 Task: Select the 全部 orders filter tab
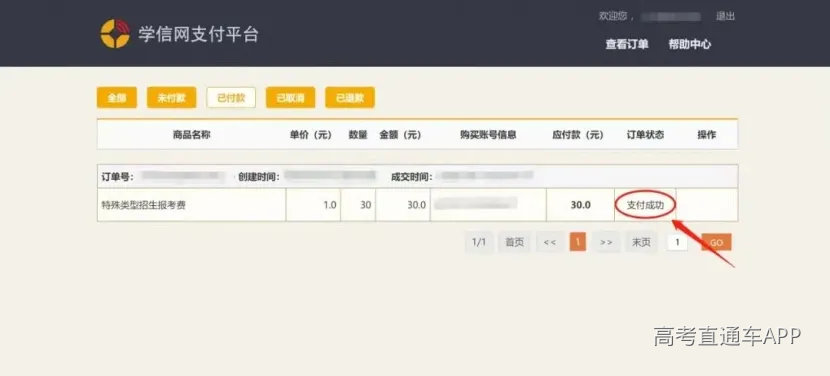(116, 97)
